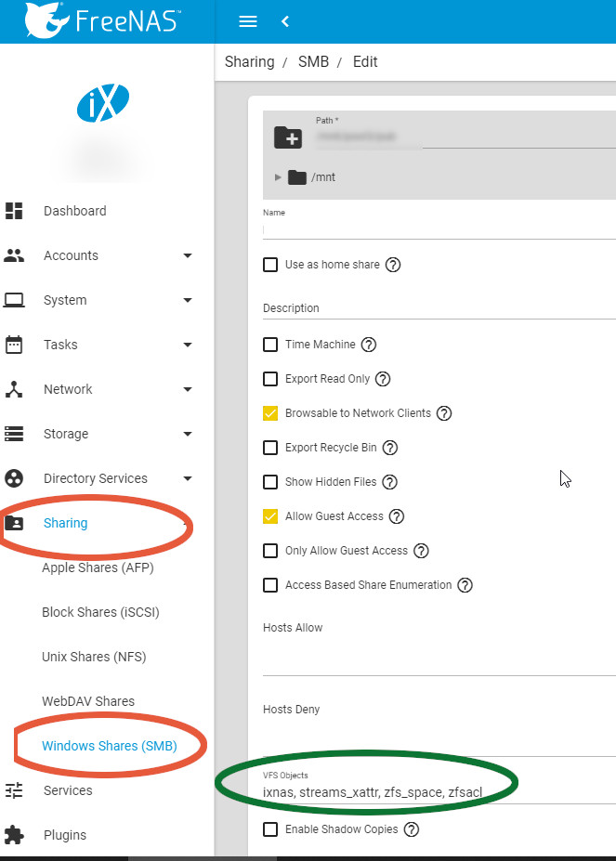Select Sharing menu label in sidebar
This screenshot has height=861, width=616.
pos(65,523)
